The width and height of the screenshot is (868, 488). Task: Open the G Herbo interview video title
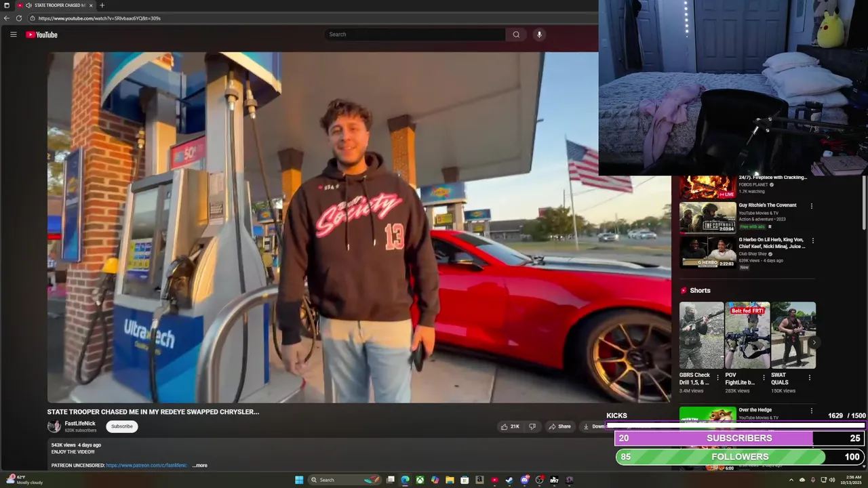coord(772,243)
